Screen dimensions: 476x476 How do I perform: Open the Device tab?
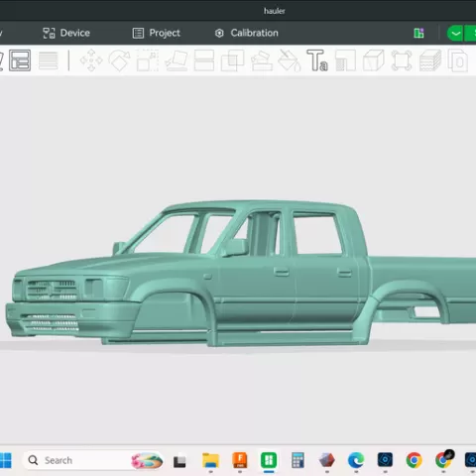pyautogui.click(x=66, y=33)
